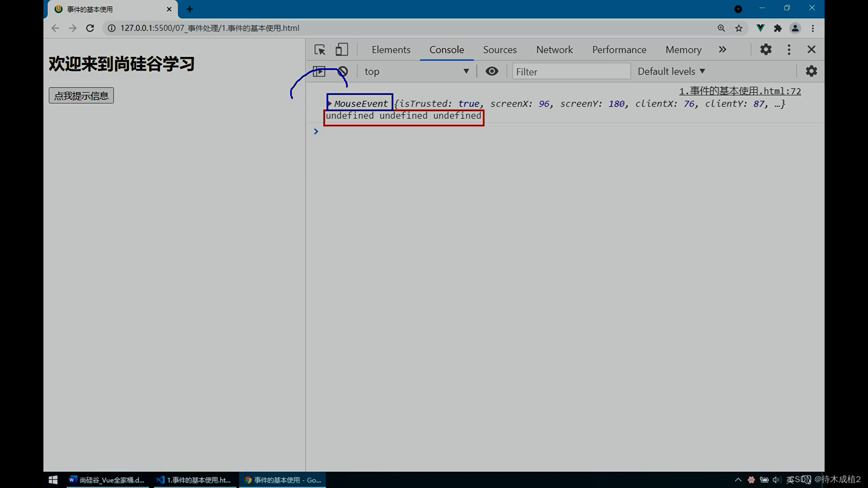Image resolution: width=868 pixels, height=488 pixels.
Task: Switch to Word document 尚硅谷_Vue全家桶 in taskbar
Action: 107,480
